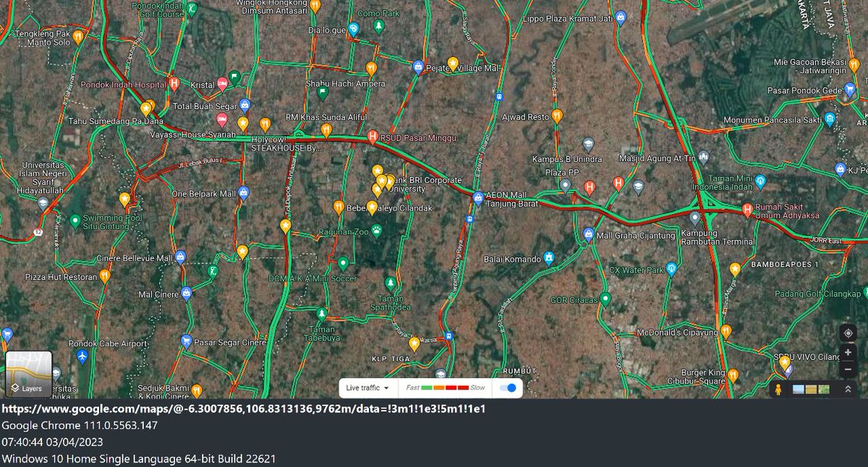The image size is (868, 467).
Task: Click the first blue sky imagery thumbnail
Action: [x=799, y=389]
